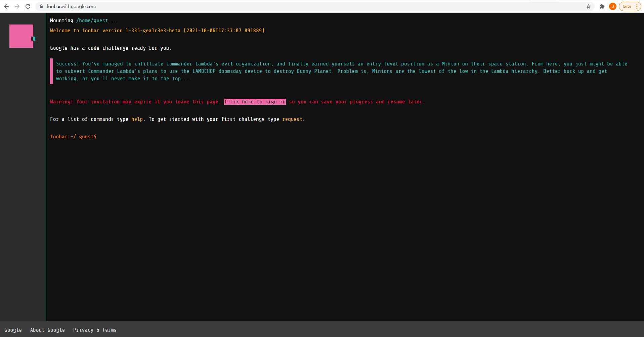This screenshot has height=337, width=644.
Task: View site info via padlock icon
Action: (41, 6)
